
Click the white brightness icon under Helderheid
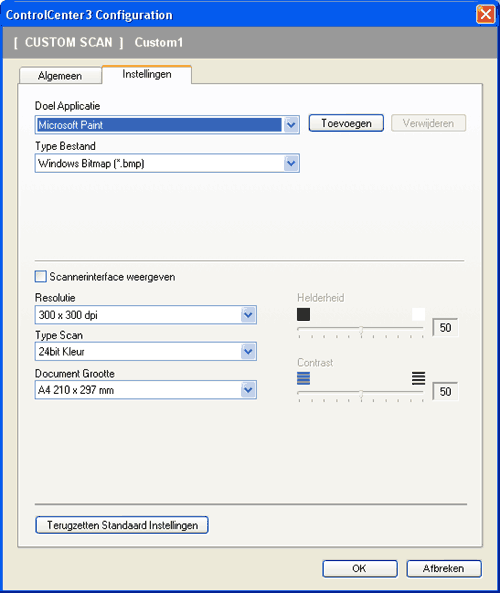(x=418, y=314)
